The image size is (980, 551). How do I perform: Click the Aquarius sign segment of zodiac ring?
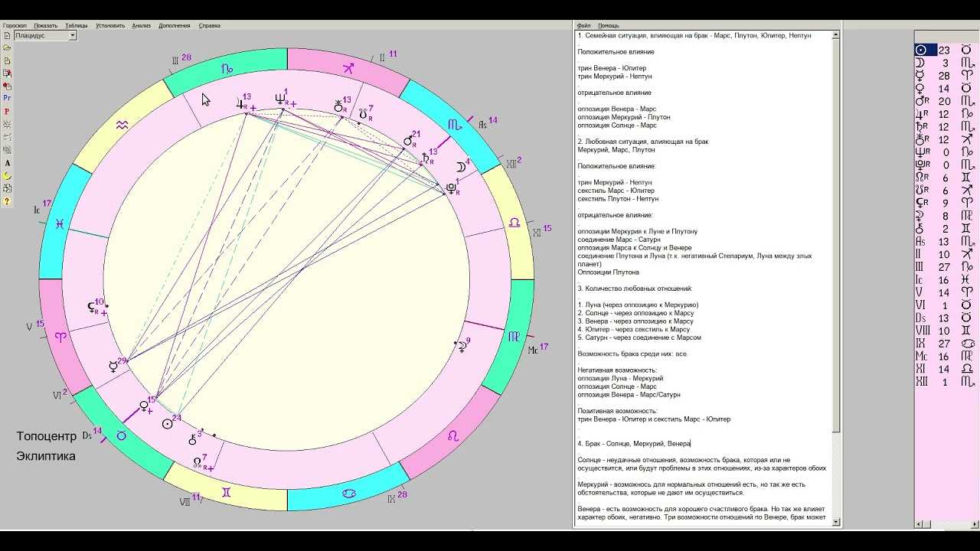[122, 125]
